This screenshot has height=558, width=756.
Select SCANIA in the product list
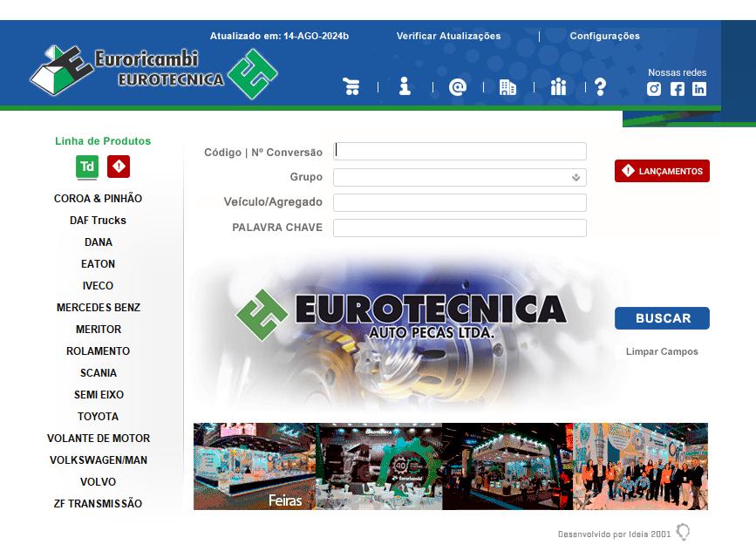98,373
